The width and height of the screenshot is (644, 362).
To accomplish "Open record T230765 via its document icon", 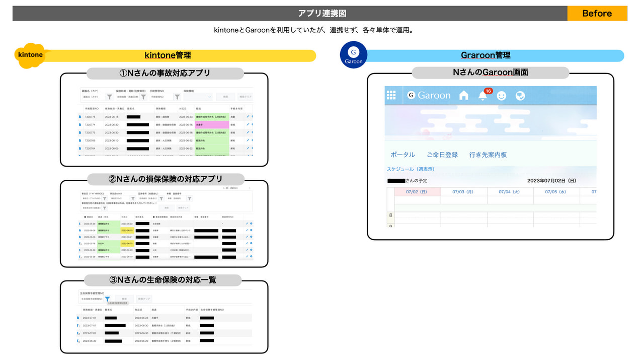I will 79,140.
